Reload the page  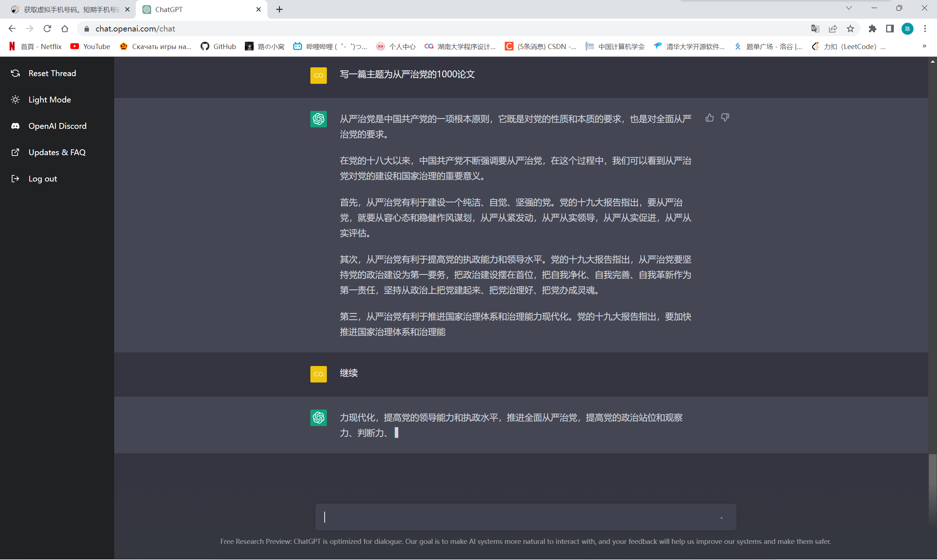[47, 29]
